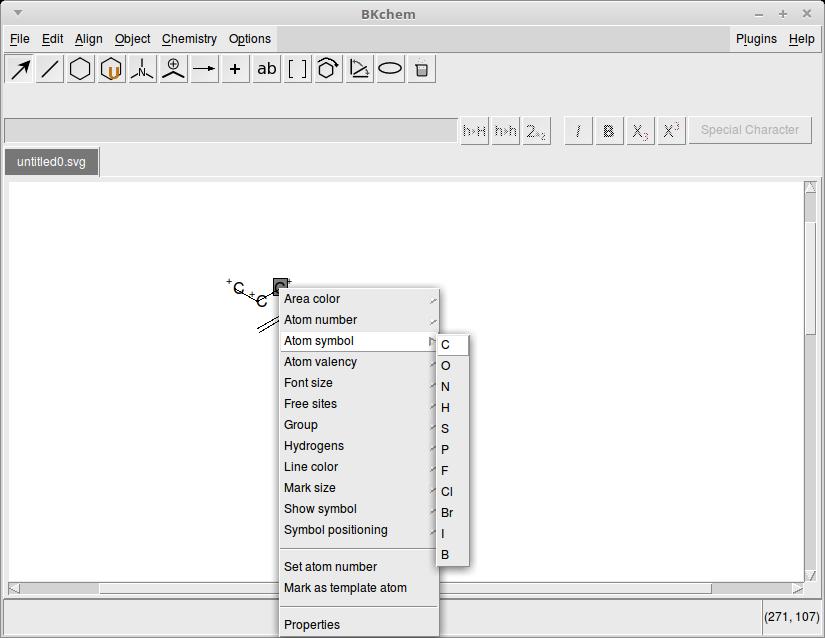Open the Chemistry menu
This screenshot has height=638, width=825.
[189, 39]
